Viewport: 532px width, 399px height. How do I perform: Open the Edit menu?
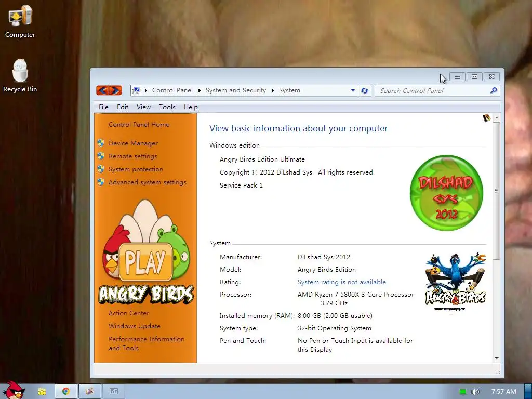coord(123,107)
